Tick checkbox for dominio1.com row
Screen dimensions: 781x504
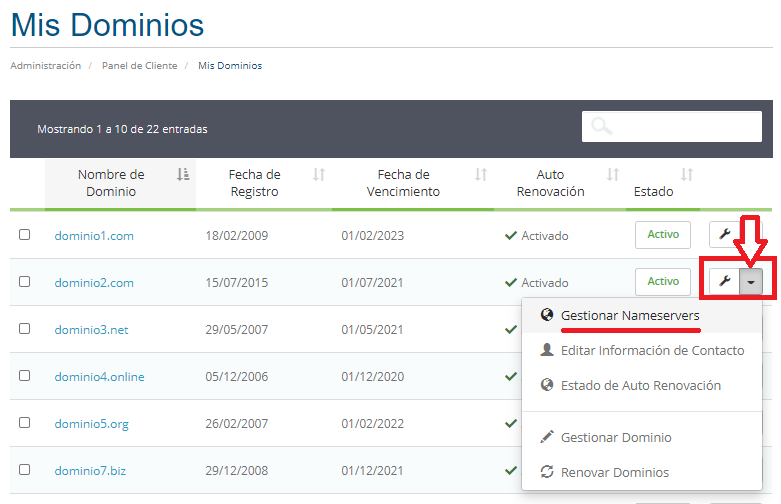click(24, 235)
